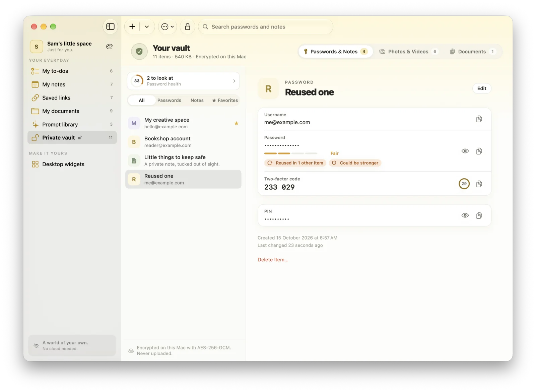Click the password health score ring
The width and height of the screenshot is (536, 392).
click(137, 81)
